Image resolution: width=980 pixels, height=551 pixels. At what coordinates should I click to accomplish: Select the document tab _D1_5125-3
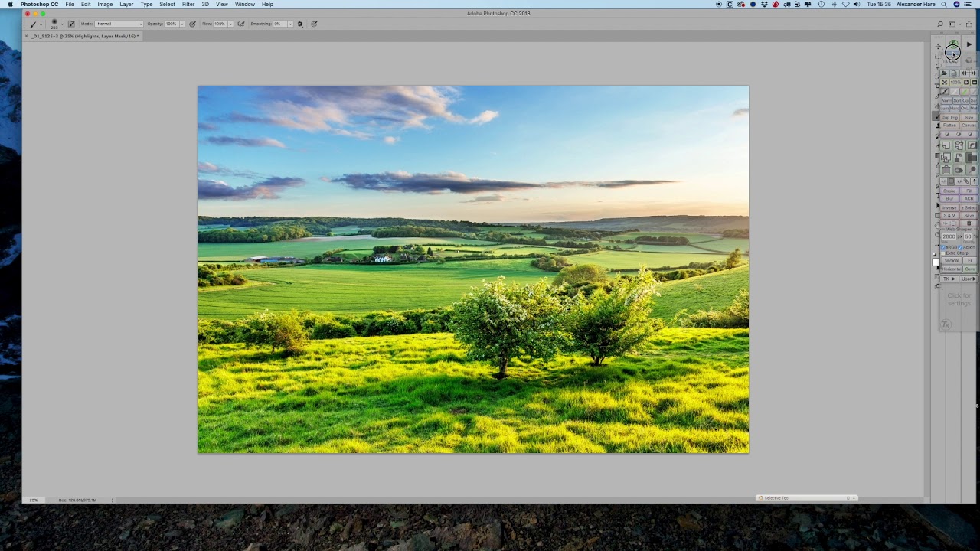tap(84, 36)
